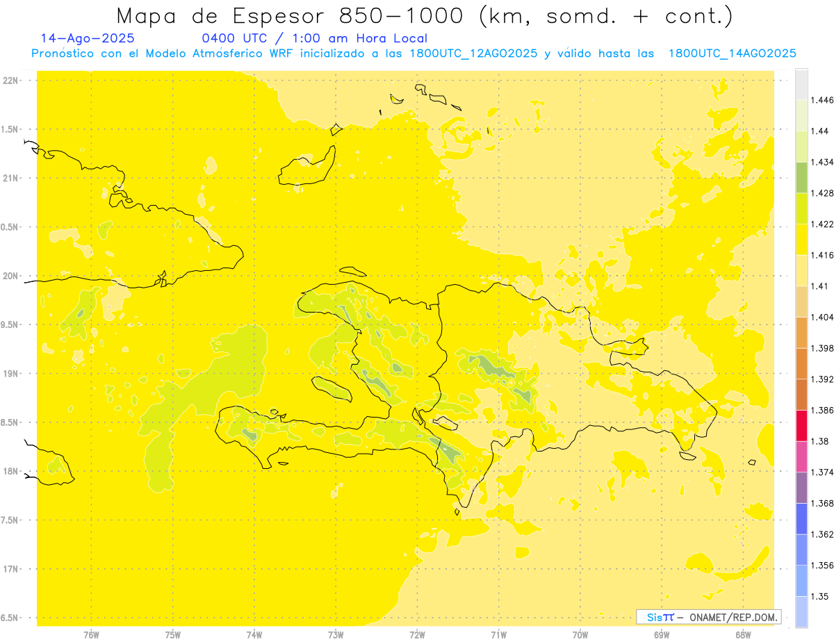Image resolution: width=834 pixels, height=644 pixels.
Task: Click the bright yellow swatch between 1.416 and 1.422
Action: click(801, 240)
